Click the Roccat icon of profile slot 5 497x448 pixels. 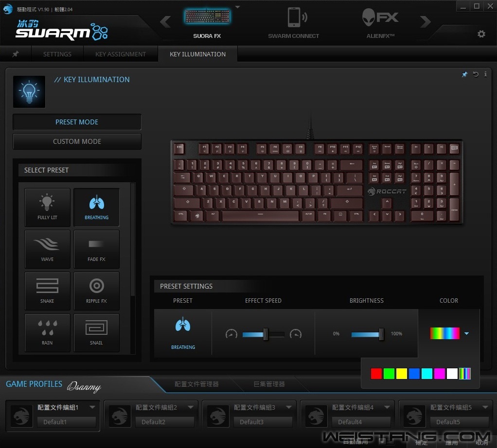pyautogui.click(x=414, y=415)
